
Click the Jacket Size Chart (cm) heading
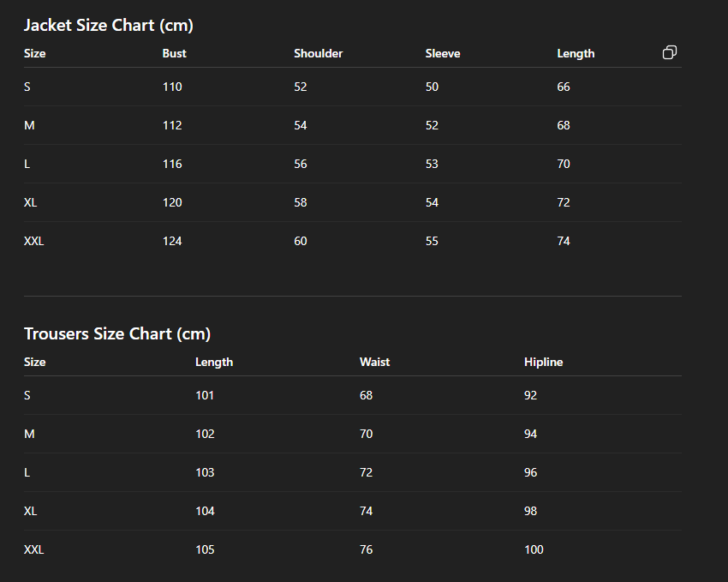[109, 25]
